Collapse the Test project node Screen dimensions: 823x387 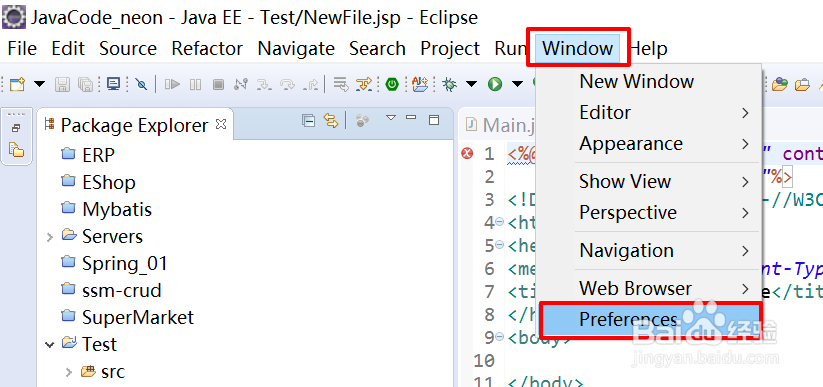pos(50,345)
